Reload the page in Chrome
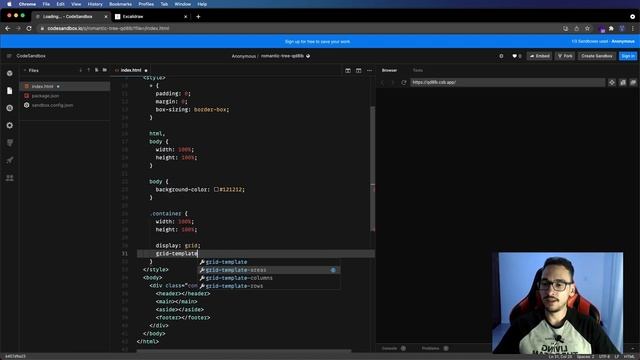 (x=29, y=29)
